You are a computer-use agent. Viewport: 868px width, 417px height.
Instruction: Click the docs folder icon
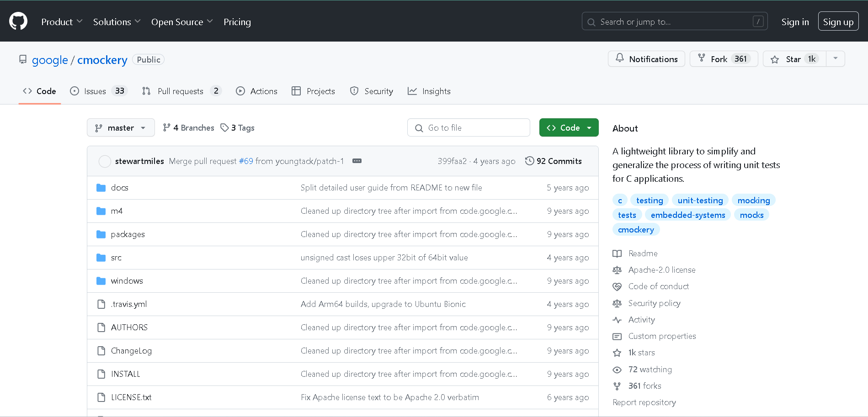(x=101, y=188)
